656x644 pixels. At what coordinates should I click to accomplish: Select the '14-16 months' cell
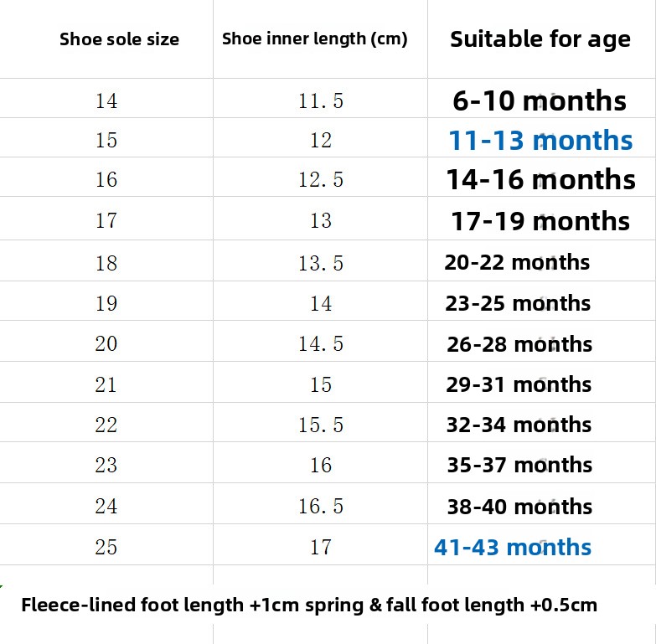click(x=541, y=179)
